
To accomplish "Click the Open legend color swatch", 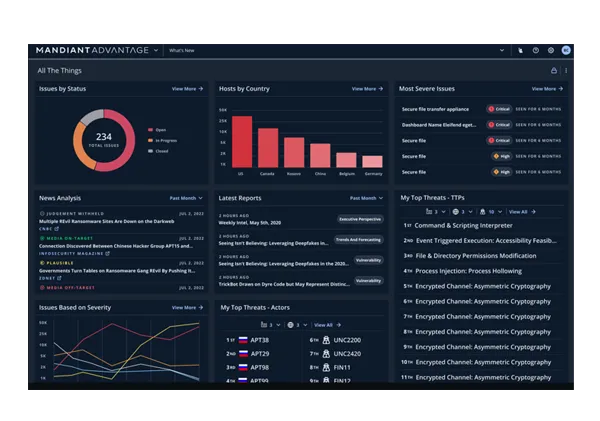I will coord(150,129).
